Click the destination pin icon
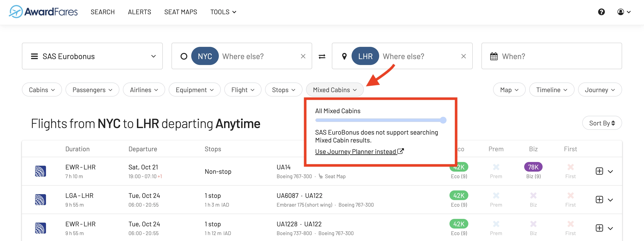 point(344,56)
